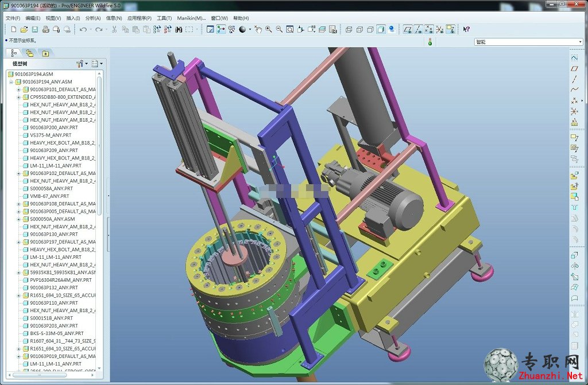Expand the 59935K81_59935K81_ANY.ASM node

point(18,273)
